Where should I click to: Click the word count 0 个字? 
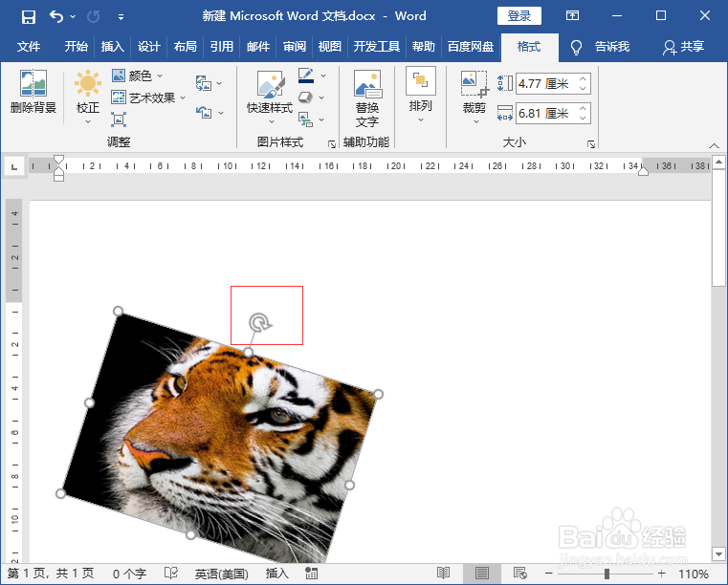tap(129, 574)
